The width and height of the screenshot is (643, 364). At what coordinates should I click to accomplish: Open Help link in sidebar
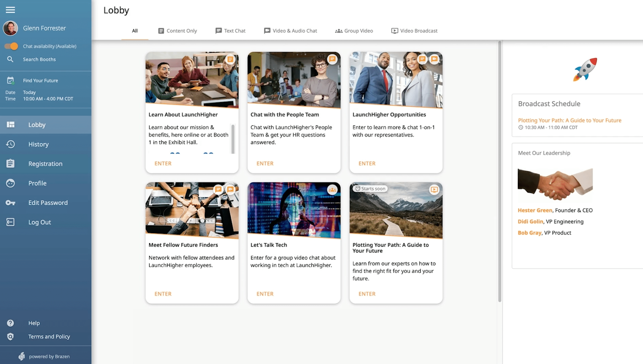(34, 323)
